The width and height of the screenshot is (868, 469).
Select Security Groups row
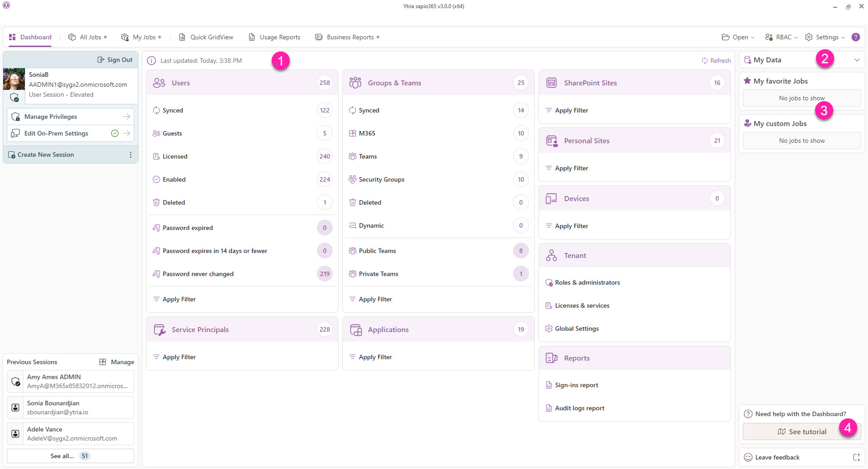pos(439,179)
